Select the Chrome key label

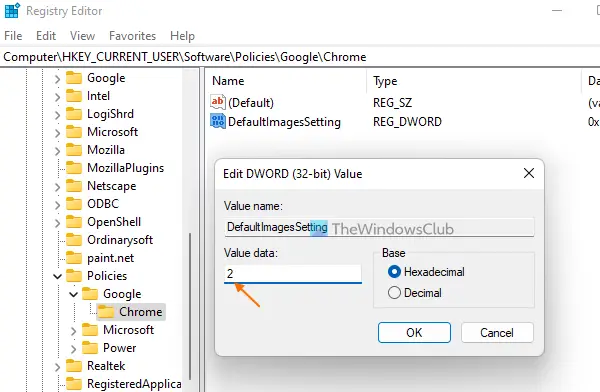tap(140, 312)
